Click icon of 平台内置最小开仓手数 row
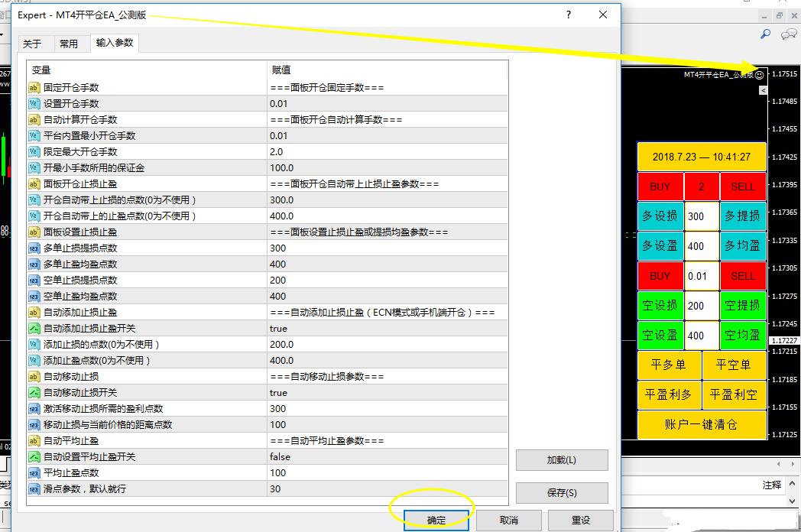The height and width of the screenshot is (532, 801). point(34,136)
